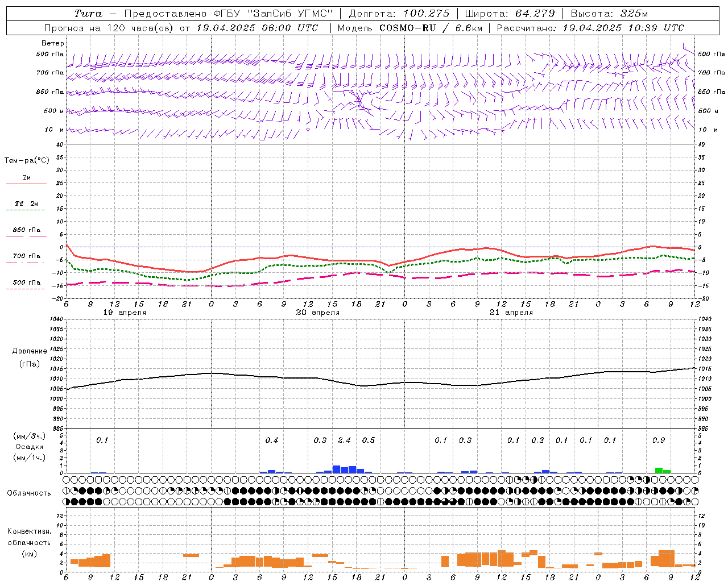Click the '0.9' precipitation total value
Image resolution: width=728 pixels, height=582 pixels.
(x=659, y=440)
